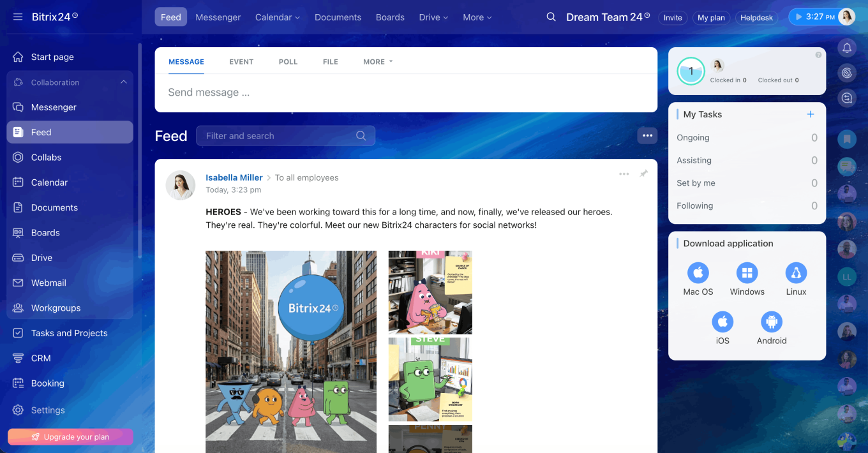
Task: Open Isabella Miller's profile link
Action: tap(234, 177)
